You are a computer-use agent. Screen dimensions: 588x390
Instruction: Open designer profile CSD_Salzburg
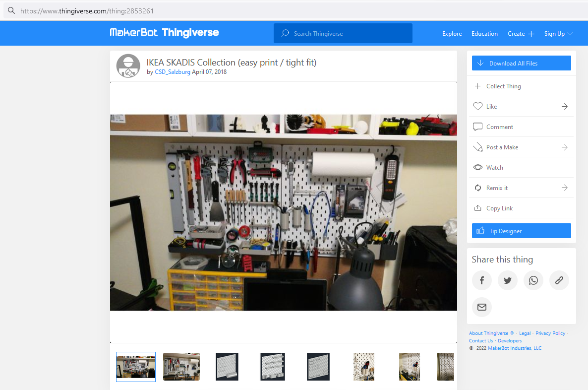(x=173, y=71)
